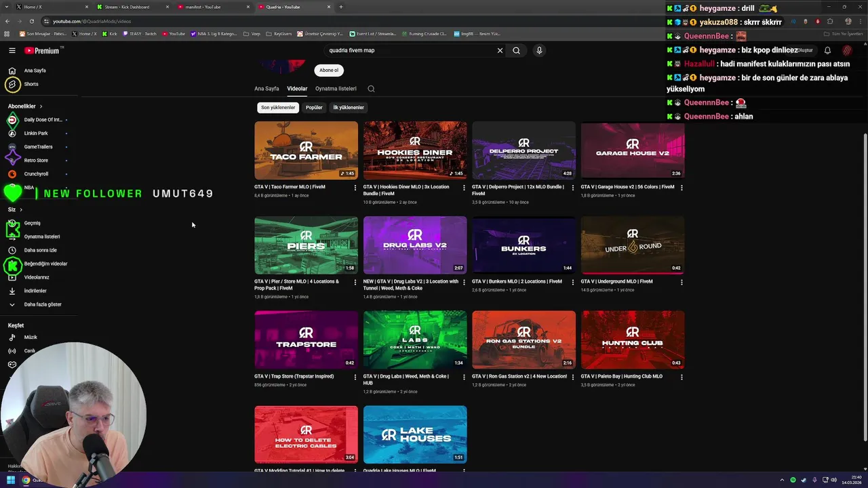Screen dimensions: 868x488
Task: Activate voice search microphone
Action: (x=539, y=50)
